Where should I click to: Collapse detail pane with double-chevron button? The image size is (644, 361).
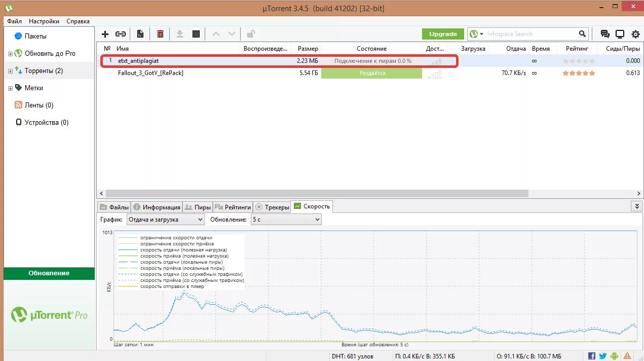coord(637,206)
